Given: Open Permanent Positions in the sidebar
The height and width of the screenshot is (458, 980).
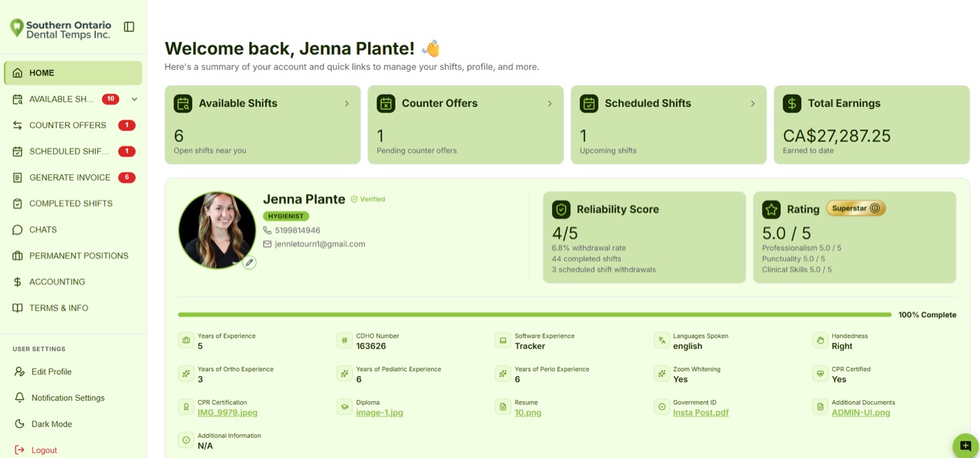Looking at the screenshot, I should (x=73, y=256).
